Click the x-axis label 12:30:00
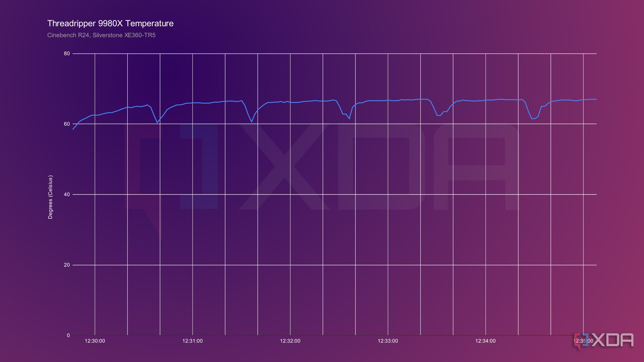 pyautogui.click(x=95, y=341)
